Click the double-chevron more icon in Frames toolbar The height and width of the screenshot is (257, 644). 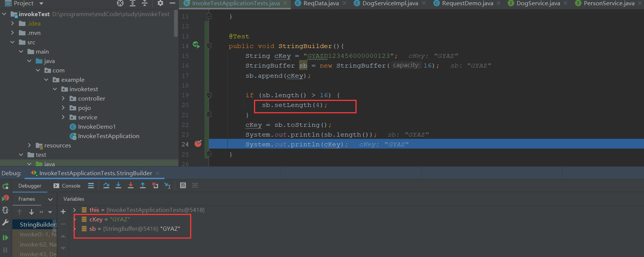click(41, 212)
